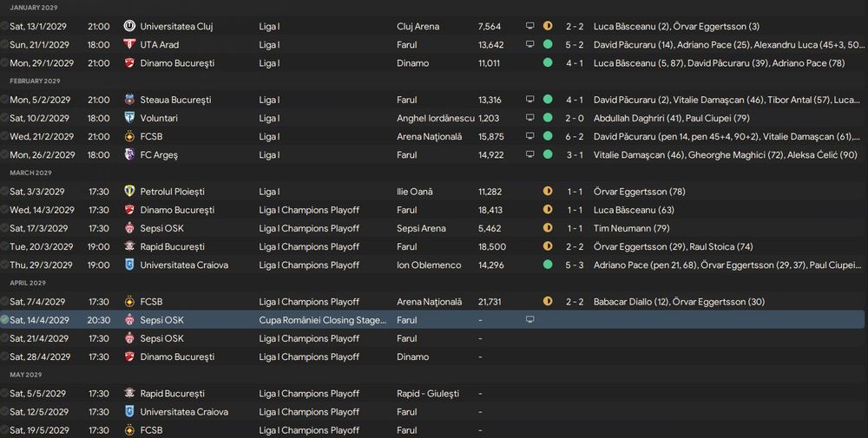Open the TV icon for Steaua București match
Screen dimensions: 868x438
[529, 100]
